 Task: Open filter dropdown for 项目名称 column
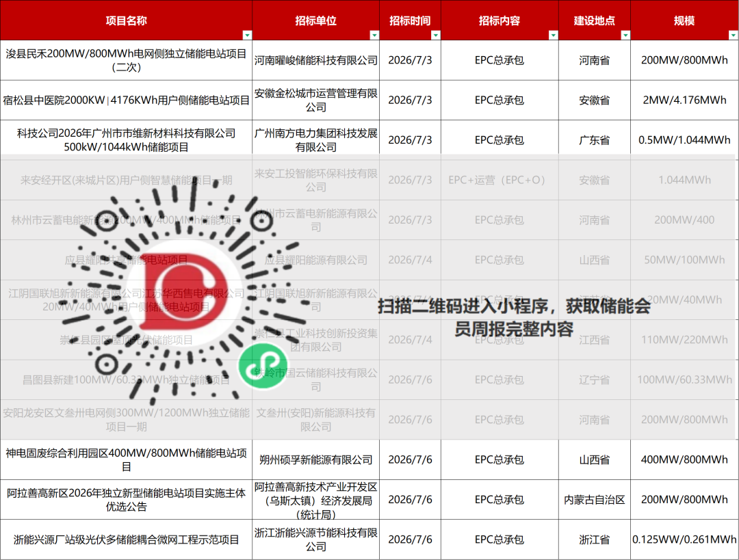click(x=247, y=36)
